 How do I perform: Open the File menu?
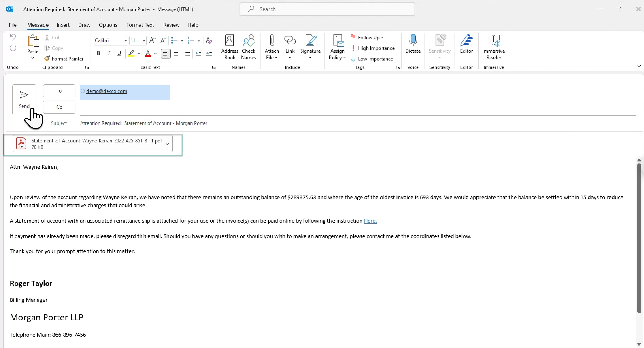[13, 25]
